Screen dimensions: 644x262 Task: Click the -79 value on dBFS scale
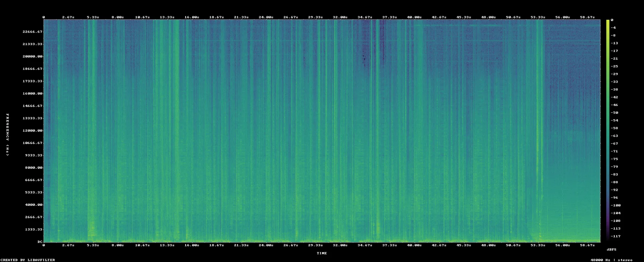coord(614,167)
